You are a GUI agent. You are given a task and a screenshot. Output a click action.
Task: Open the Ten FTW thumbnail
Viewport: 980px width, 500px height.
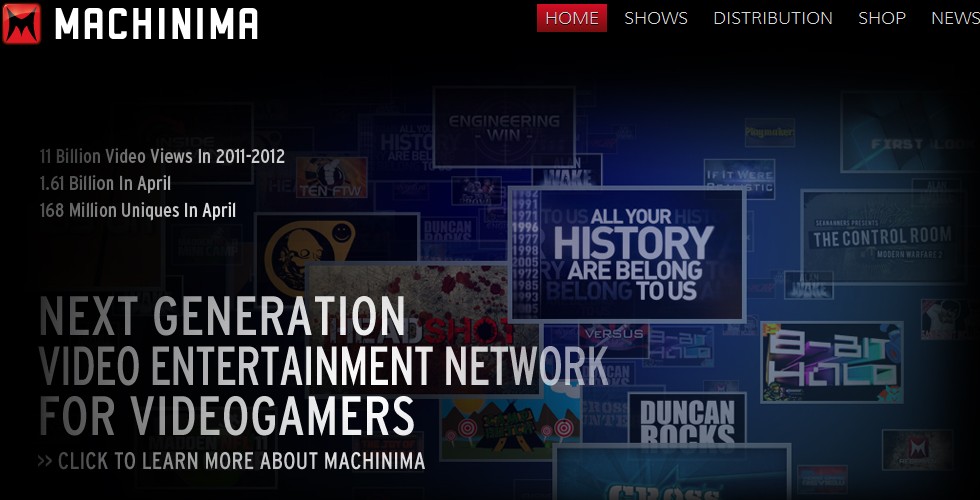click(x=331, y=178)
